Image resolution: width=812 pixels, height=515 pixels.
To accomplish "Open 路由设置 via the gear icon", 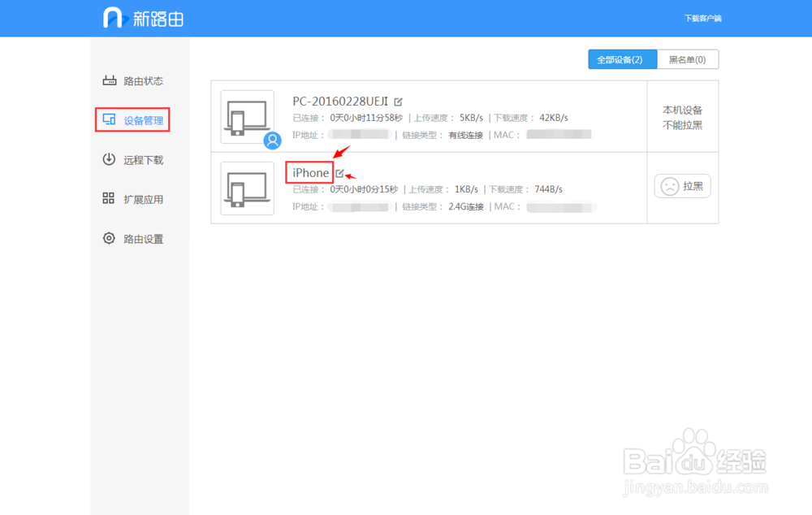I will pyautogui.click(x=109, y=239).
